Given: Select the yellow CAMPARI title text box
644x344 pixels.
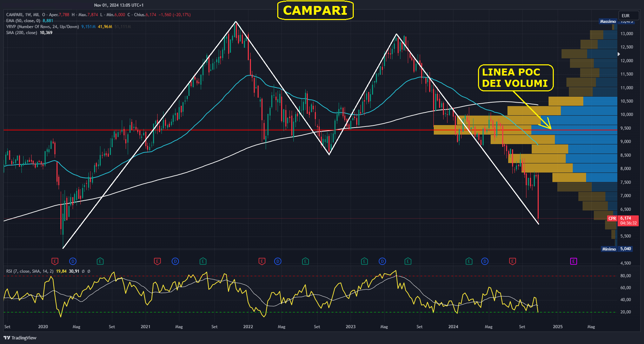Looking at the screenshot, I should point(315,10).
